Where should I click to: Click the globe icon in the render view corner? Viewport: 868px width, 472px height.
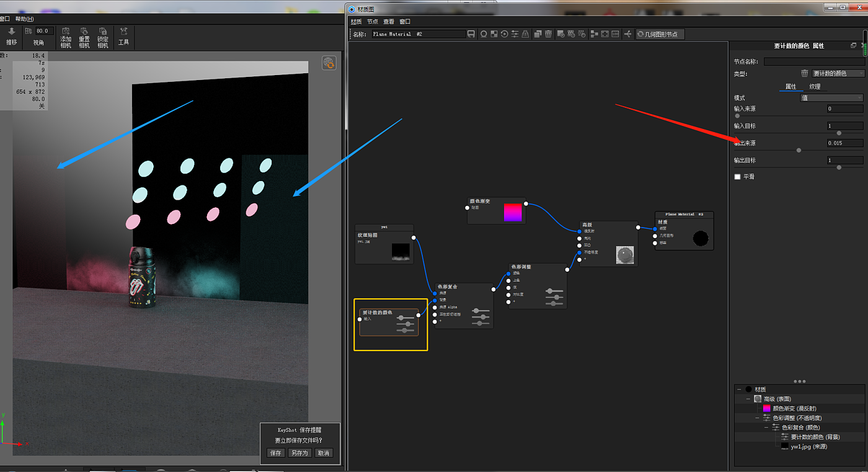[x=329, y=63]
